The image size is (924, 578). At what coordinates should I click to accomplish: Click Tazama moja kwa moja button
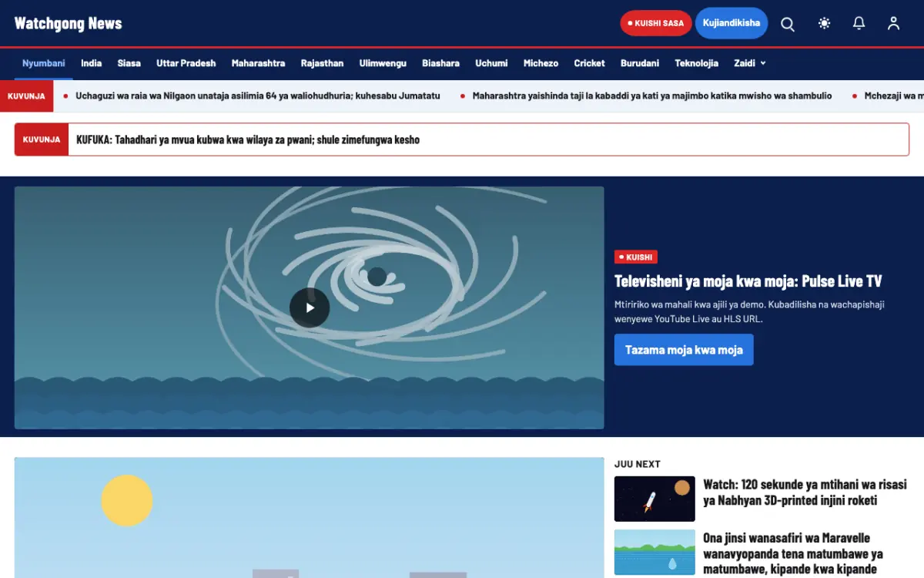coord(684,350)
